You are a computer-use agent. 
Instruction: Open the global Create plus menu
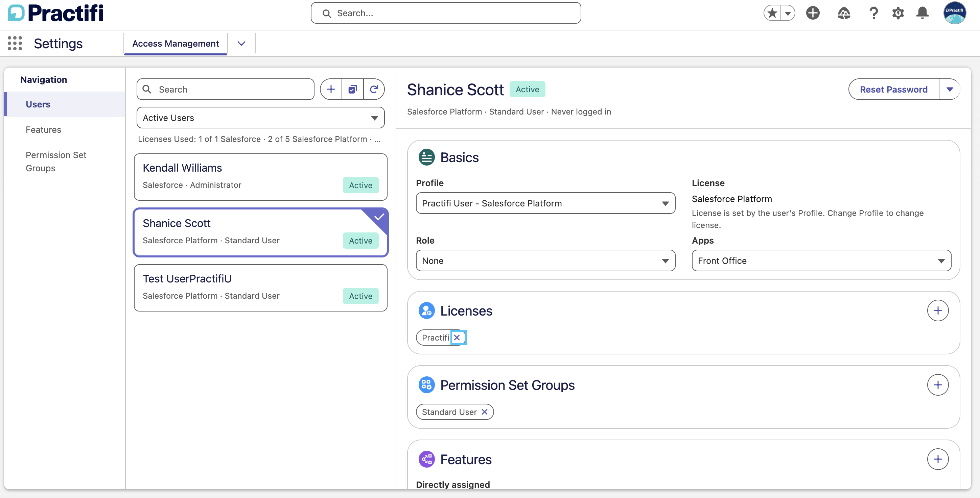coord(813,13)
